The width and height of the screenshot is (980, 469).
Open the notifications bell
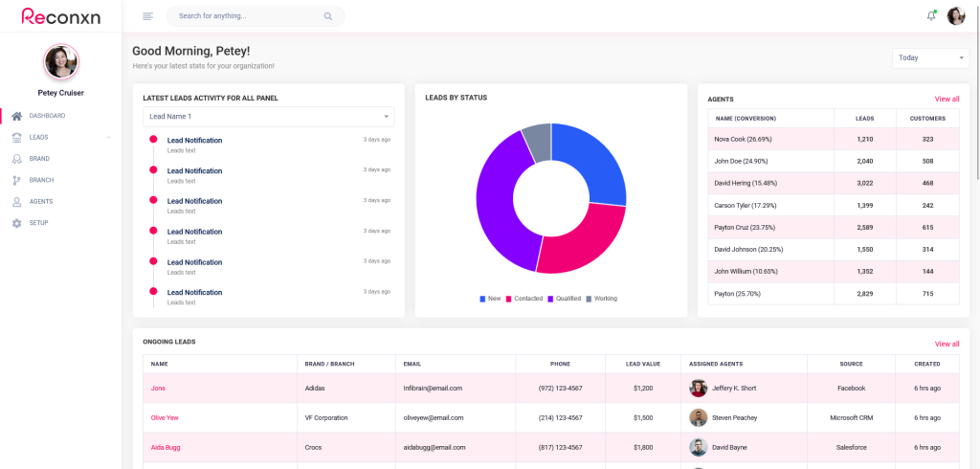[931, 16]
